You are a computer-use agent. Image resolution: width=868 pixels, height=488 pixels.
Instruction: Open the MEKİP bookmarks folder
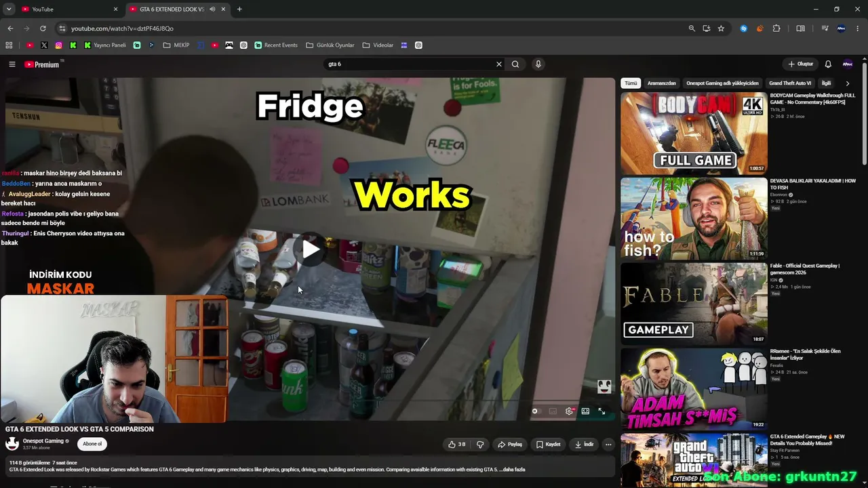click(x=176, y=45)
